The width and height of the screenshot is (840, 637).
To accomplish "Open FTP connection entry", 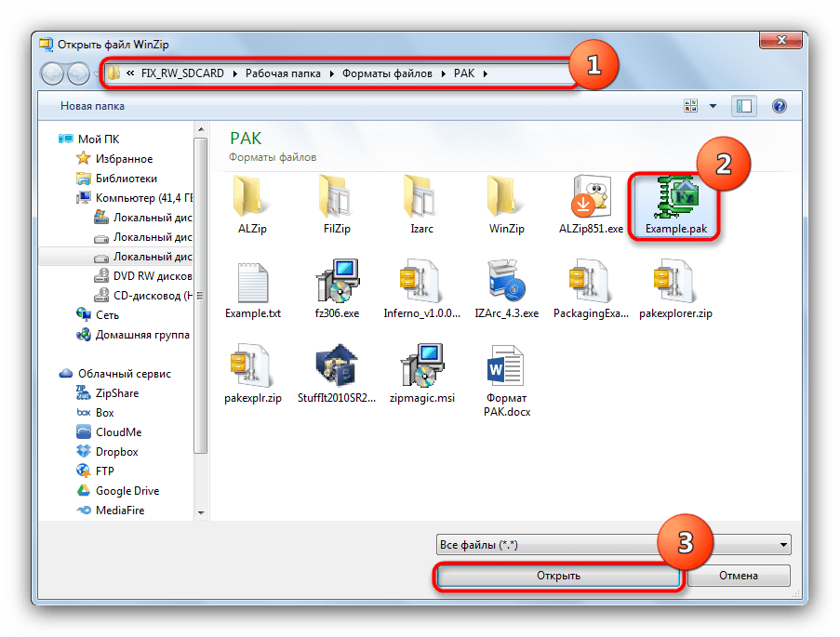I will tap(95, 471).
